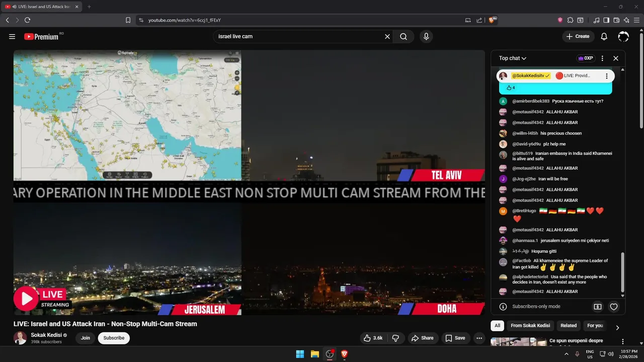Open pinned message options menu
The image size is (644, 362).
point(607,76)
